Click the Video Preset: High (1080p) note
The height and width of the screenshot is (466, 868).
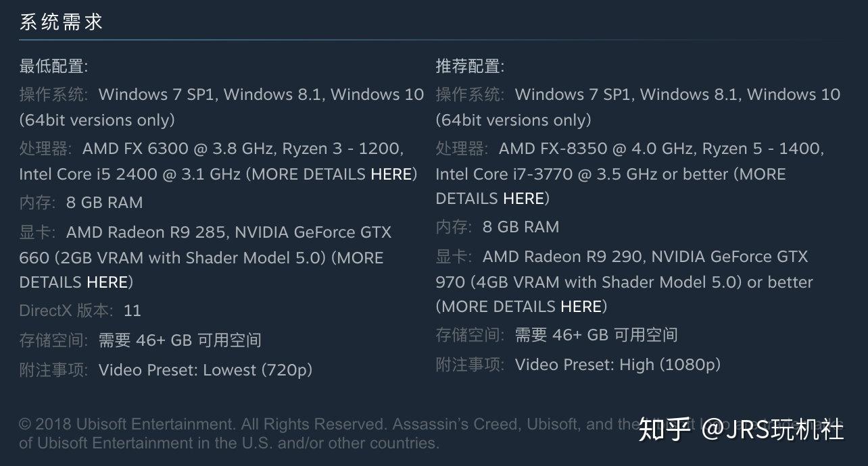(618, 365)
